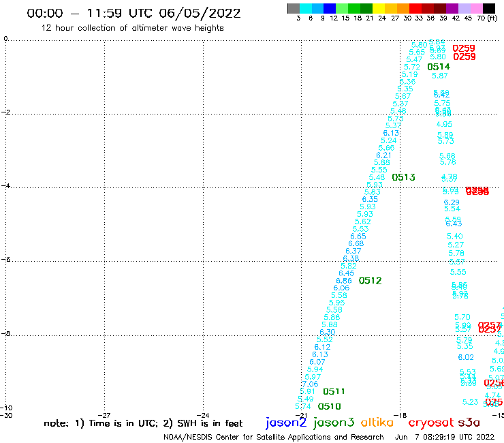Click the '70 (ft)' legend label
This screenshot has width=504, height=443.
[x=487, y=18]
